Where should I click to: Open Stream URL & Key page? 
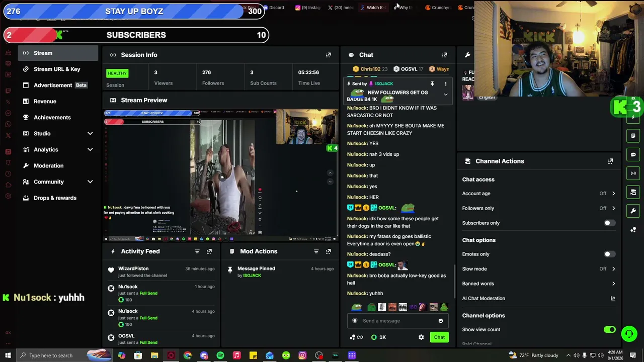pos(58,69)
